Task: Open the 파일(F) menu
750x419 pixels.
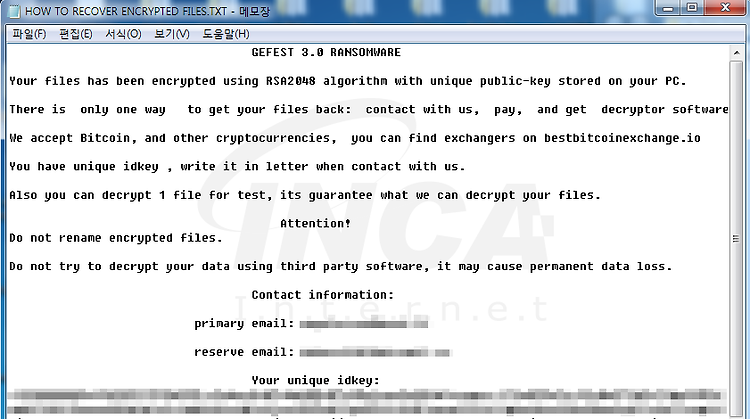Action: [29, 34]
